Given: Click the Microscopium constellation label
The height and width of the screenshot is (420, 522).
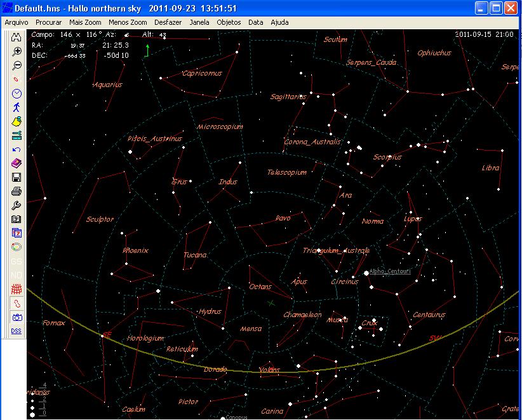Looking at the screenshot, I should (x=220, y=126).
